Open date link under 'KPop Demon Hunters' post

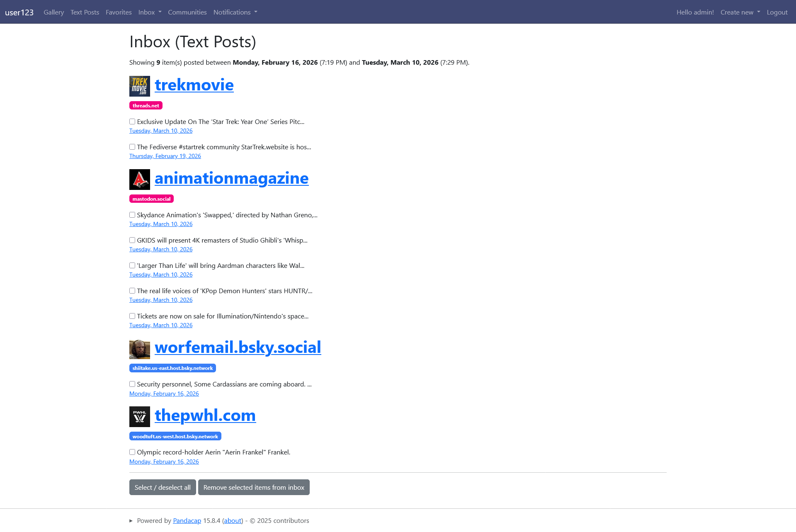click(161, 300)
